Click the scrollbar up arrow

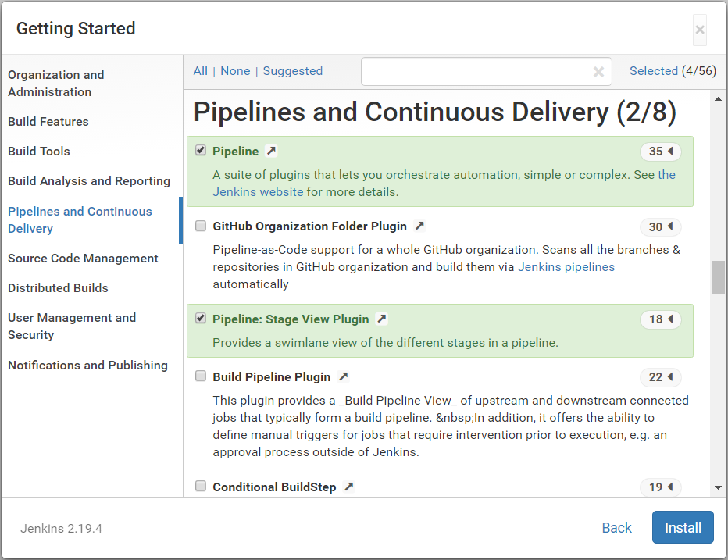pyautogui.click(x=718, y=98)
